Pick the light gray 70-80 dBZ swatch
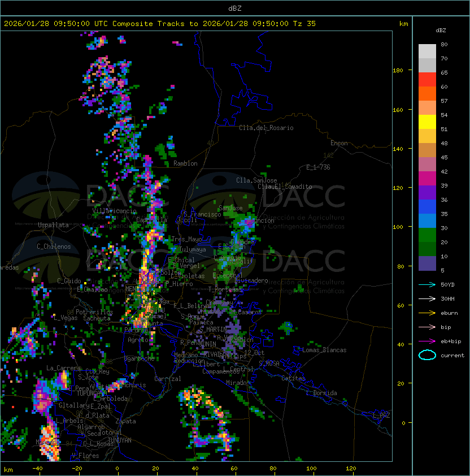This screenshot has height=476, width=470. tap(427, 51)
